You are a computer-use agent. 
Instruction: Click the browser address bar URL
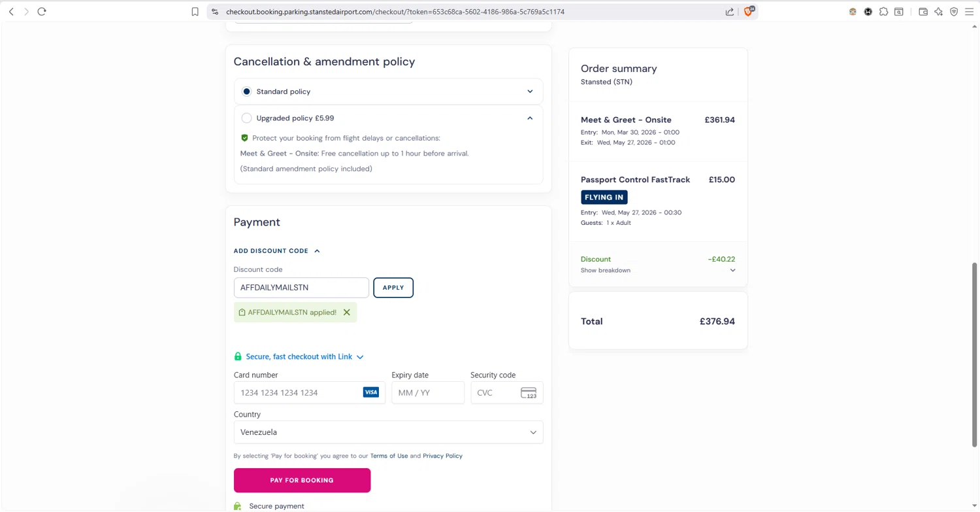coord(395,12)
